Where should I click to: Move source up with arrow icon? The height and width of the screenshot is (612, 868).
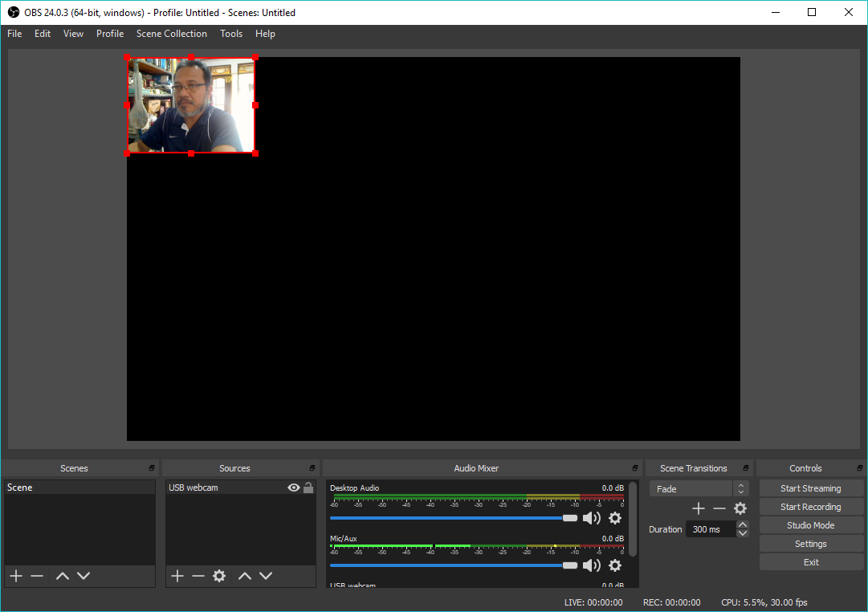(245, 576)
